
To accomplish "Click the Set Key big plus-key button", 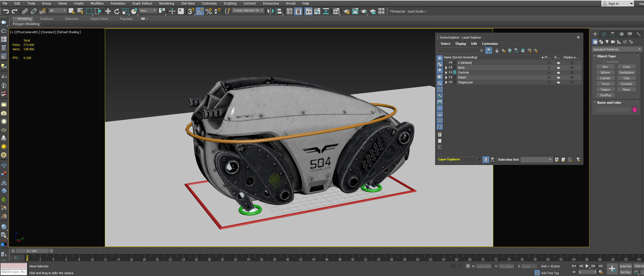I will point(612,269).
